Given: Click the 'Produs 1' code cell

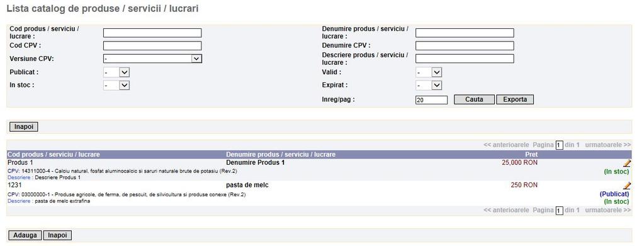Looking at the screenshot, I should pyautogui.click(x=21, y=162).
